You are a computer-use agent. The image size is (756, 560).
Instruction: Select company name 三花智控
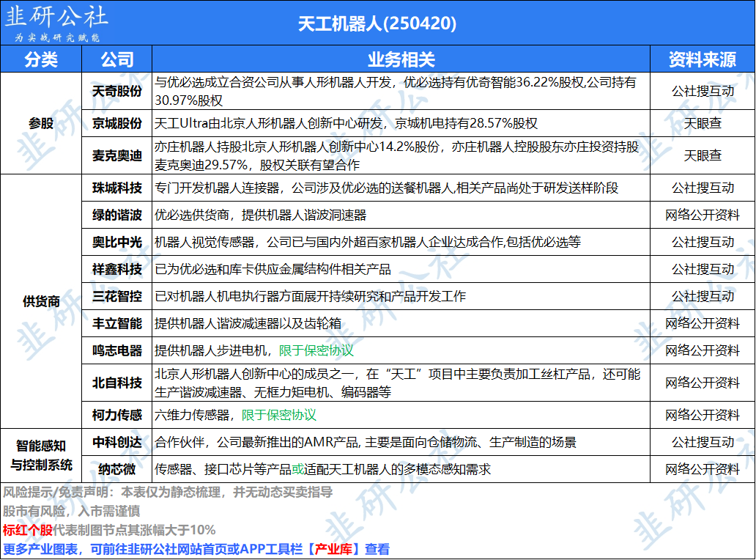pos(116,296)
